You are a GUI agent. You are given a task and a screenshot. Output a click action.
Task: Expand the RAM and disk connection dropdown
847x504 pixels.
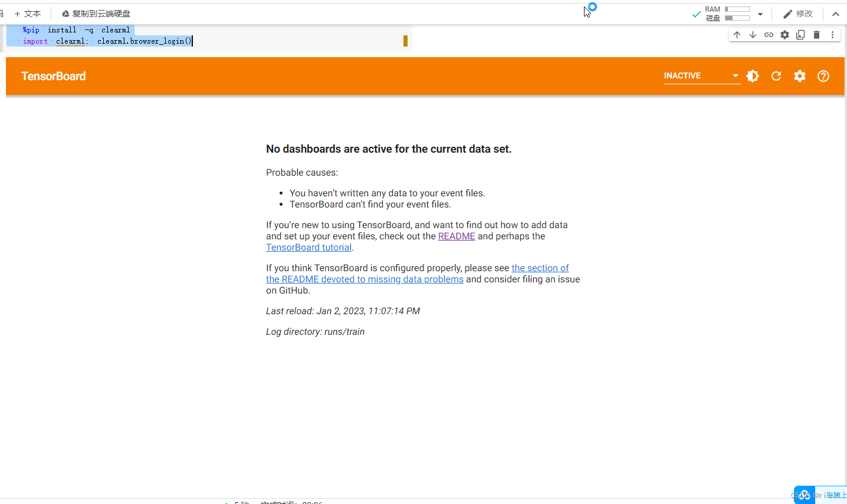[x=760, y=14]
